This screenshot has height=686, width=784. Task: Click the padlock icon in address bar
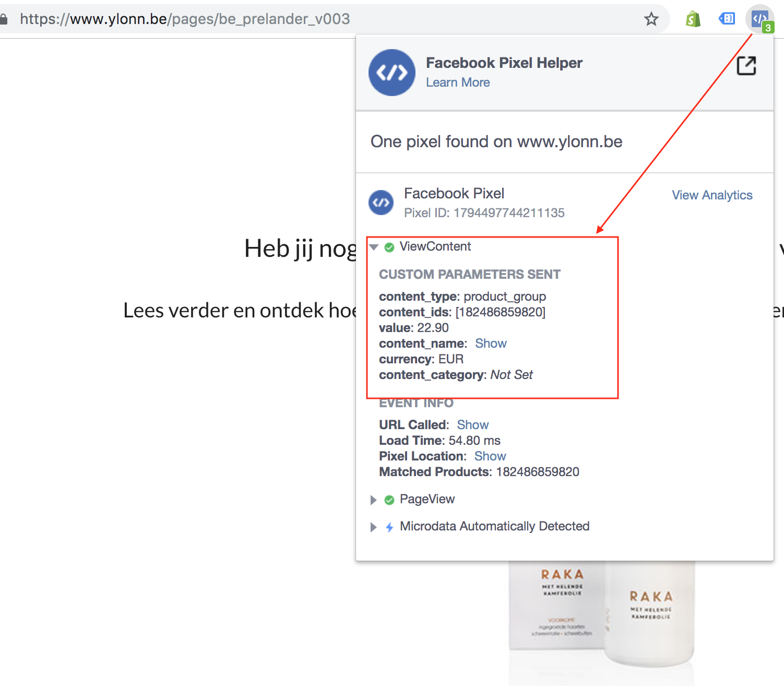pyautogui.click(x=4, y=18)
